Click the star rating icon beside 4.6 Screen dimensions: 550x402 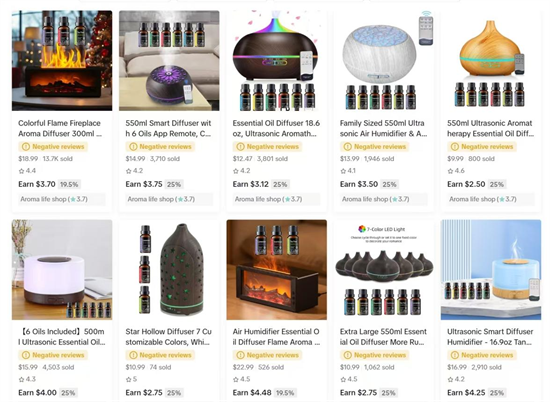point(450,171)
